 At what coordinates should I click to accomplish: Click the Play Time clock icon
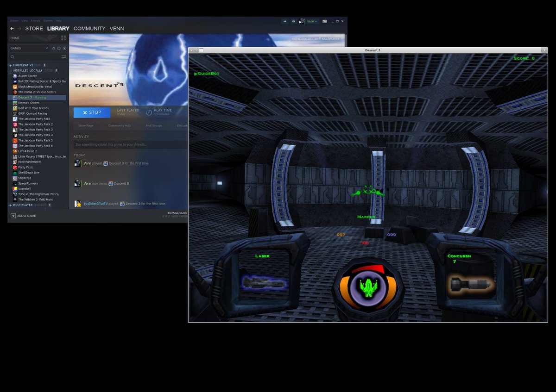click(149, 112)
